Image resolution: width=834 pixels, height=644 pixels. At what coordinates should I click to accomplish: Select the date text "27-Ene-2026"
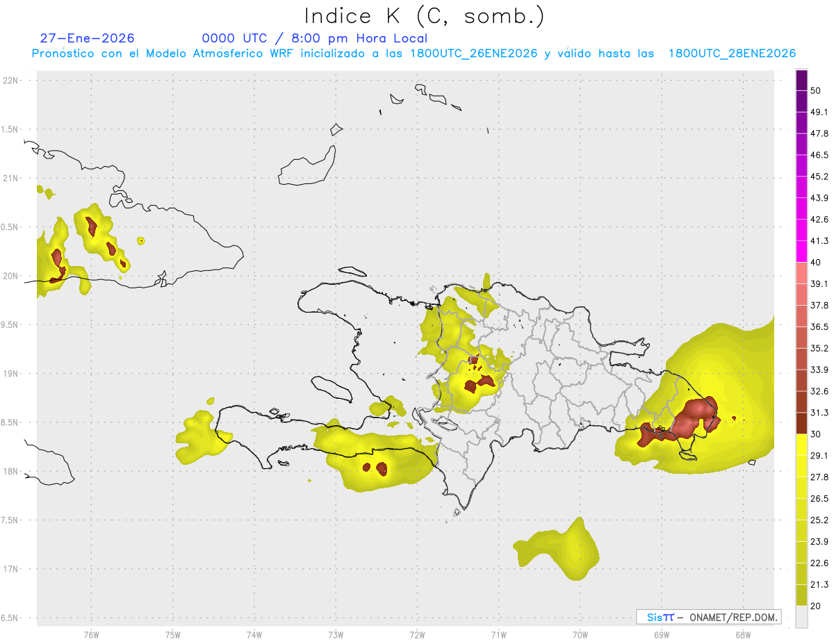88,38
